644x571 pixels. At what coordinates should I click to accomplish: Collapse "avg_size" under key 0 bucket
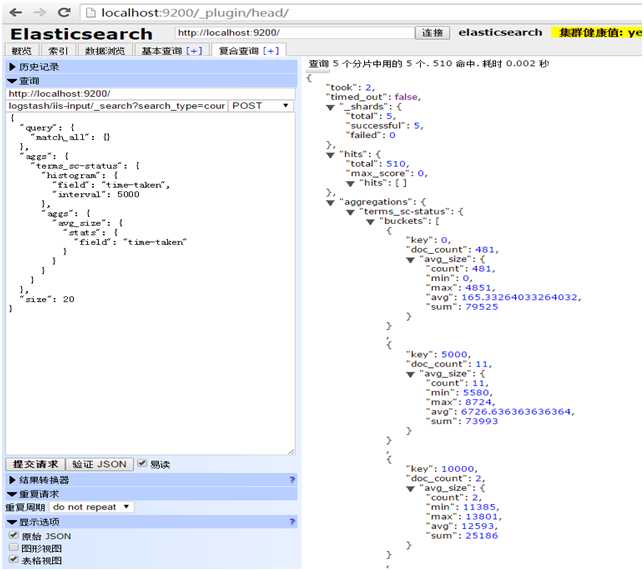click(x=410, y=260)
